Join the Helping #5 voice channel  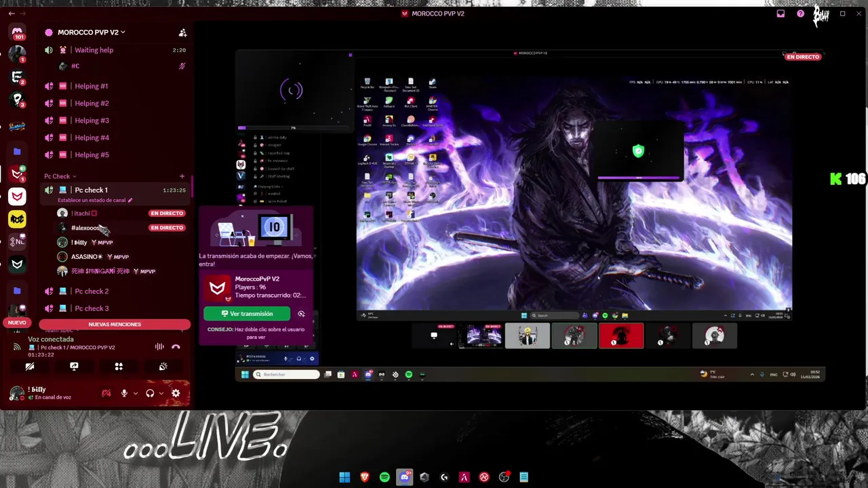(115, 155)
